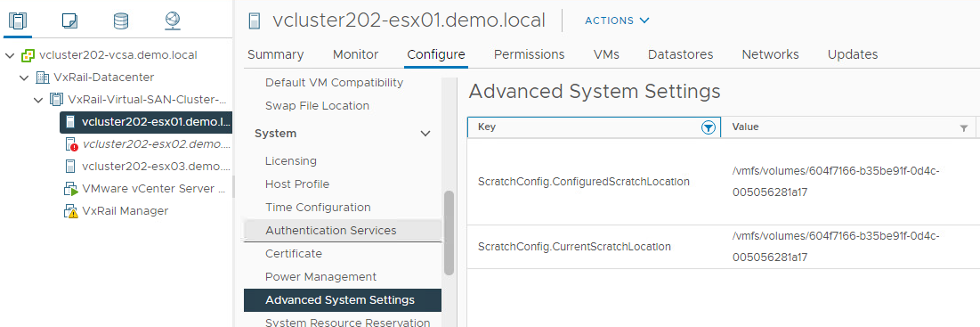
Task: Open the Networking inventory view
Action: (x=173, y=20)
